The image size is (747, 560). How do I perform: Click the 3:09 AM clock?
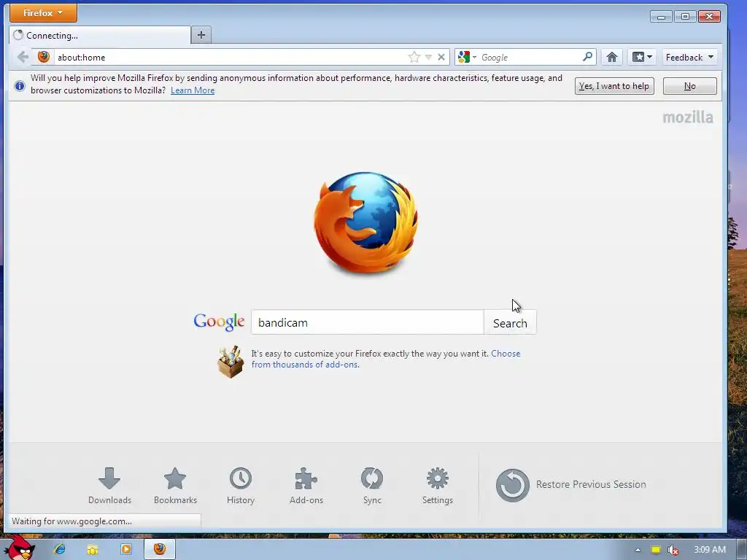pyautogui.click(x=709, y=550)
